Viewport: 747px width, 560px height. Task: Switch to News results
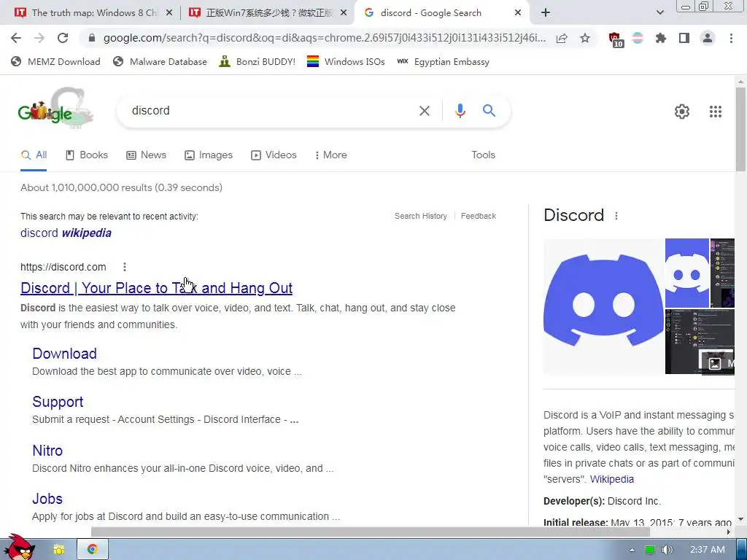146,155
